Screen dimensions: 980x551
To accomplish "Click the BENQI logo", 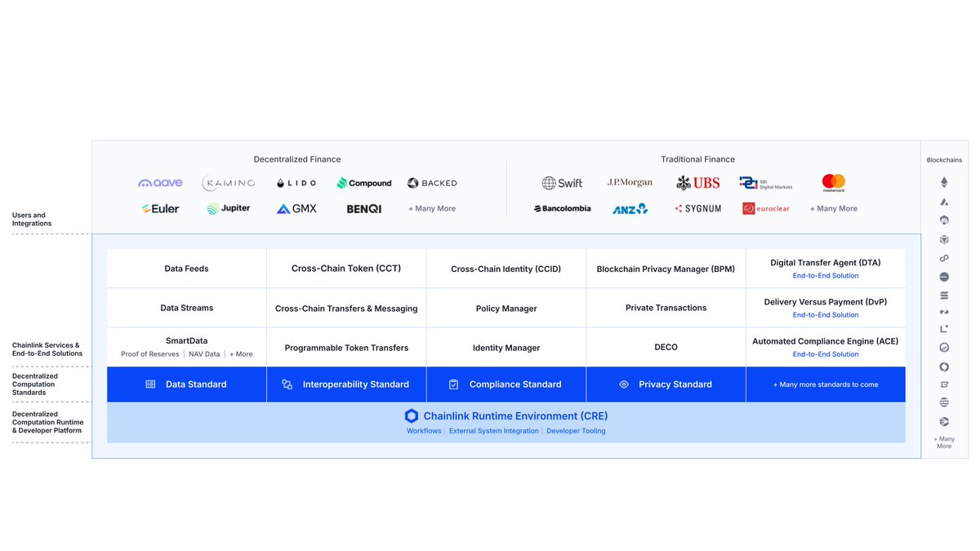I will (364, 209).
